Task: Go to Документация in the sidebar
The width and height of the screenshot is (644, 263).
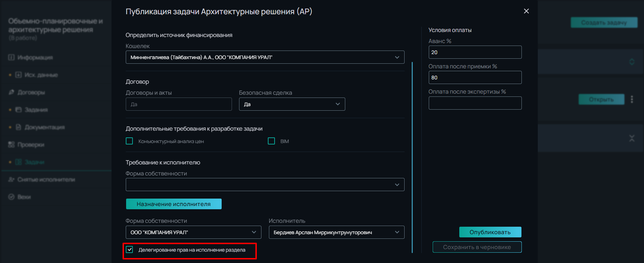Action: click(x=44, y=127)
